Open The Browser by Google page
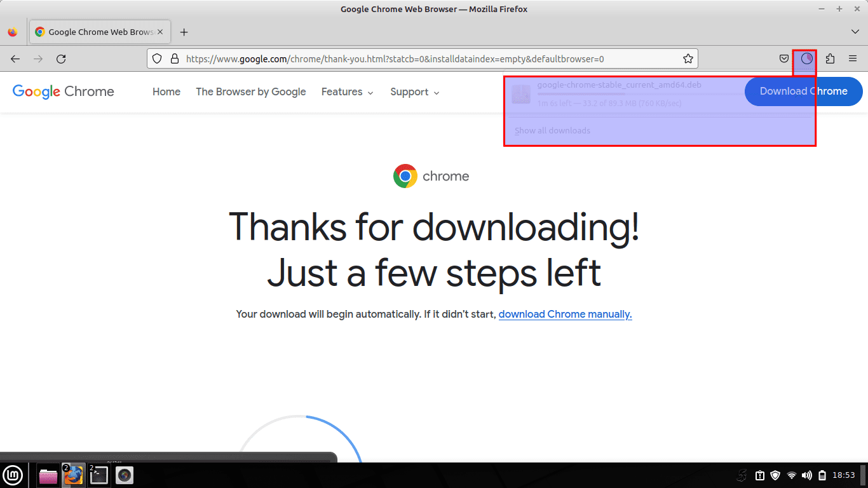The image size is (868, 488). pos(251,92)
